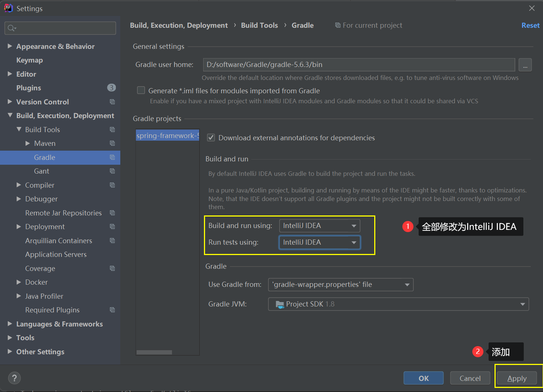Select Coverage settings page
543x392 pixels.
tap(40, 268)
